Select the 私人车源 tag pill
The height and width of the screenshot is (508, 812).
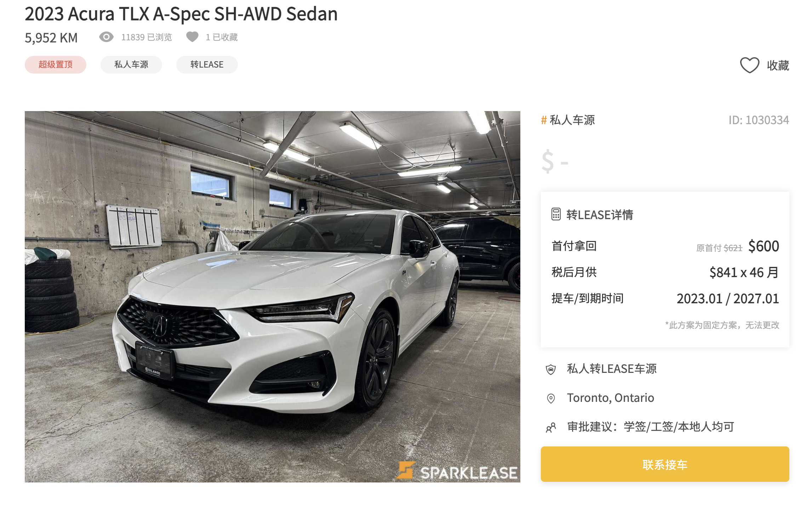[x=131, y=64]
